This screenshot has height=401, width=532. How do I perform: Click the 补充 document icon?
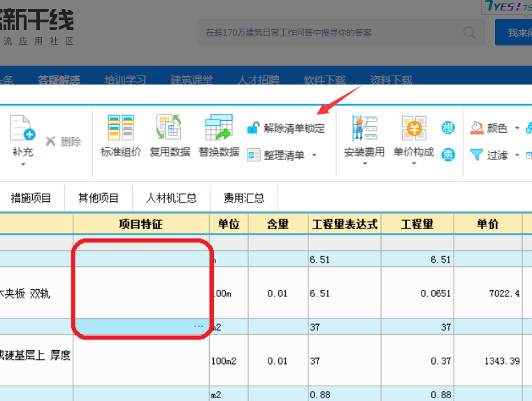(x=22, y=128)
